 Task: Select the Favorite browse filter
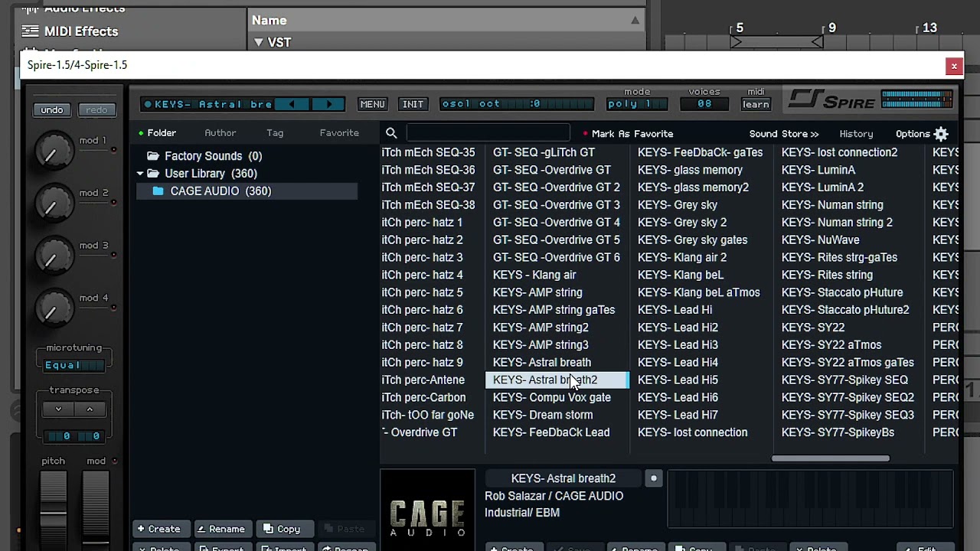click(x=339, y=133)
